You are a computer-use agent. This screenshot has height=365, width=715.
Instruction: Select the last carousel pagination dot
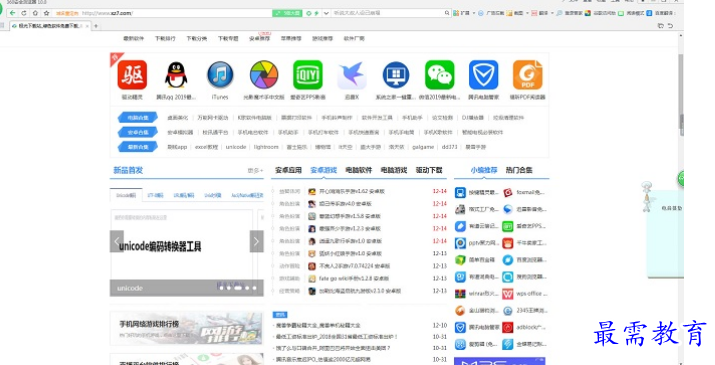point(254,288)
